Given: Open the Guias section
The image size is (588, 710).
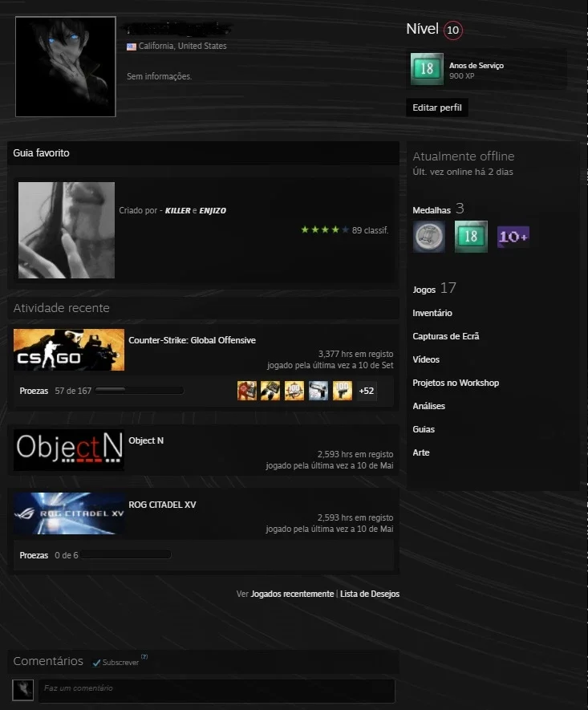Looking at the screenshot, I should click(424, 429).
